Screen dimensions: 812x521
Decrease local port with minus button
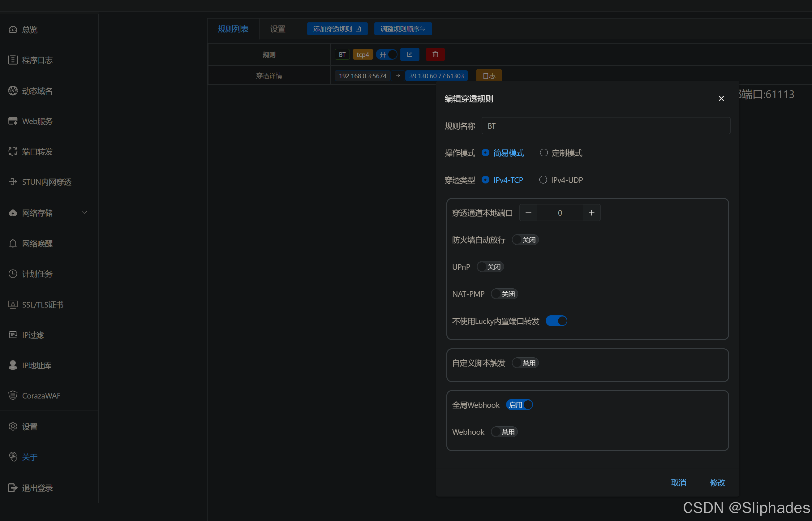[528, 213]
